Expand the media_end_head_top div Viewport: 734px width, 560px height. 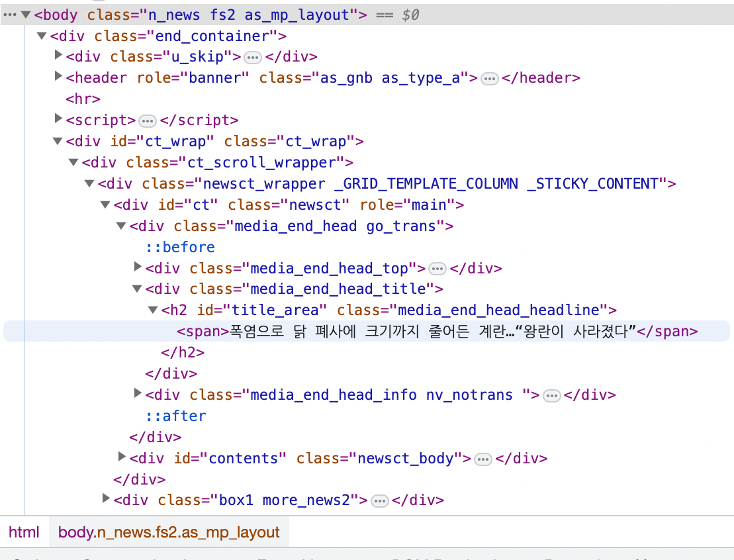138,266
